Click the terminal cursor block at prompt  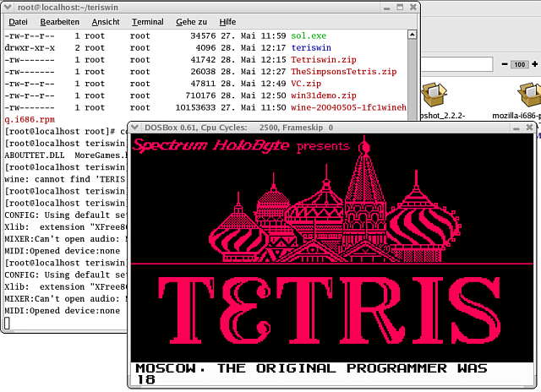[x=7, y=323]
